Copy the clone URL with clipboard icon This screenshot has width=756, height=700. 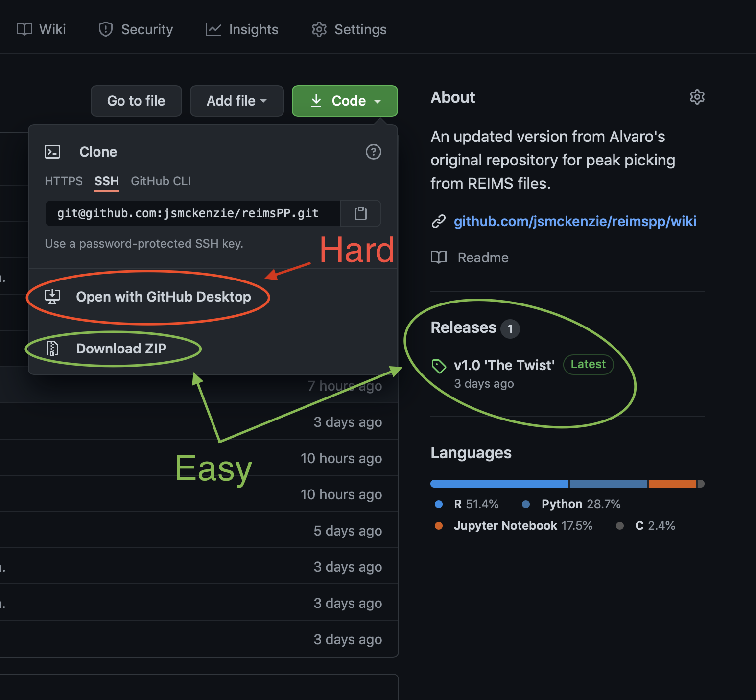pyautogui.click(x=361, y=213)
